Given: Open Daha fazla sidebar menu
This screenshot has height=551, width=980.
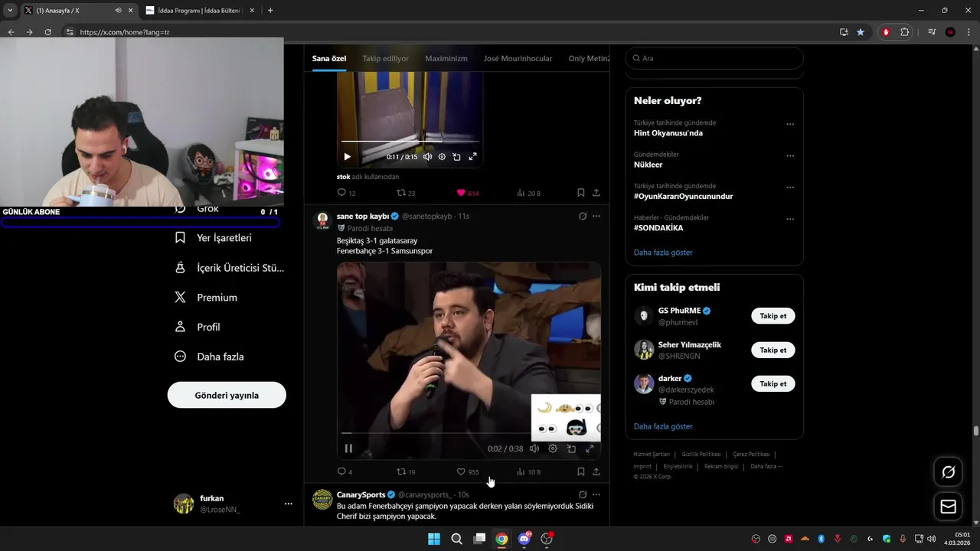Looking at the screenshot, I should point(210,357).
